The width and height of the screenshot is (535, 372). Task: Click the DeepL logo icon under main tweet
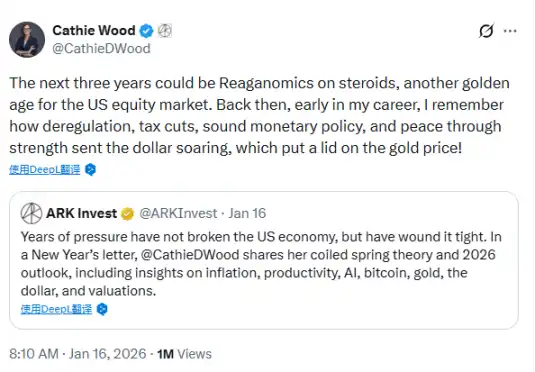(90, 169)
